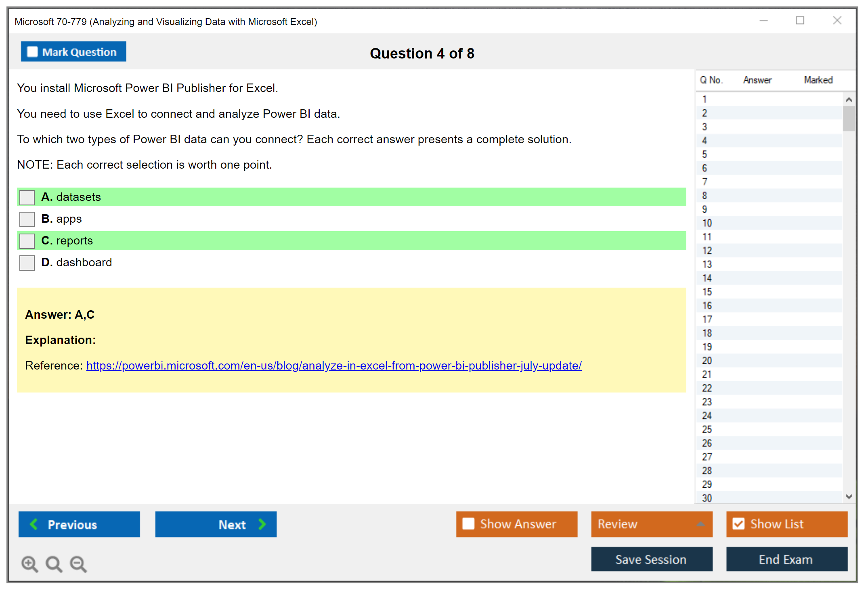Toggle the Show Answer checkbox
This screenshot has width=868, height=593.
tap(468, 524)
